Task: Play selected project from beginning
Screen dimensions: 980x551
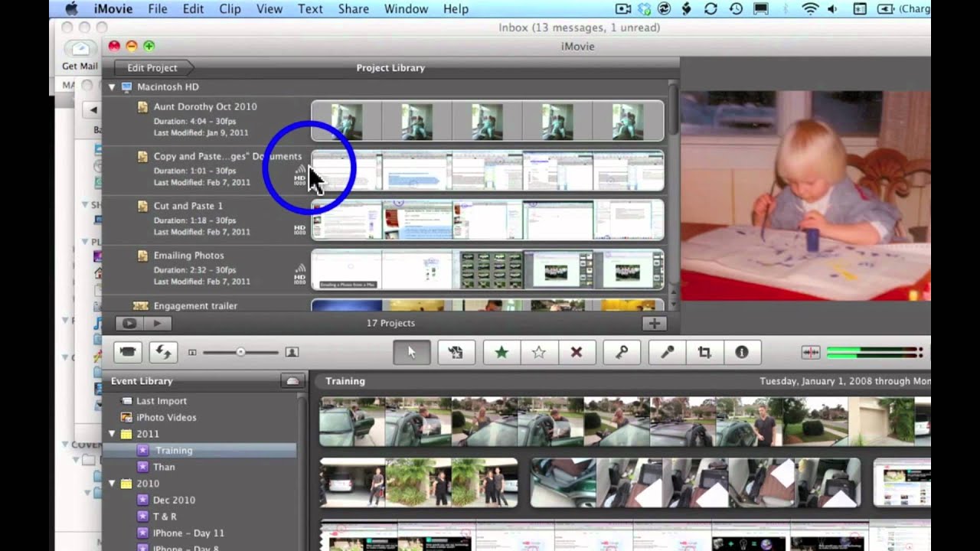Action: (157, 323)
